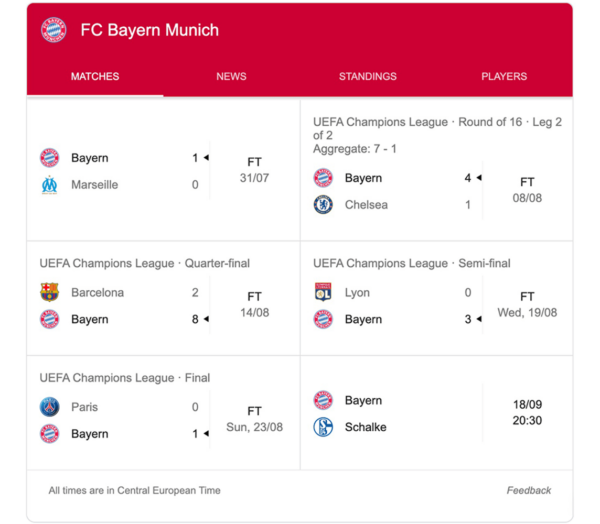The height and width of the screenshot is (524, 600).
Task: Click the Schalke club logo
Action: 323,427
